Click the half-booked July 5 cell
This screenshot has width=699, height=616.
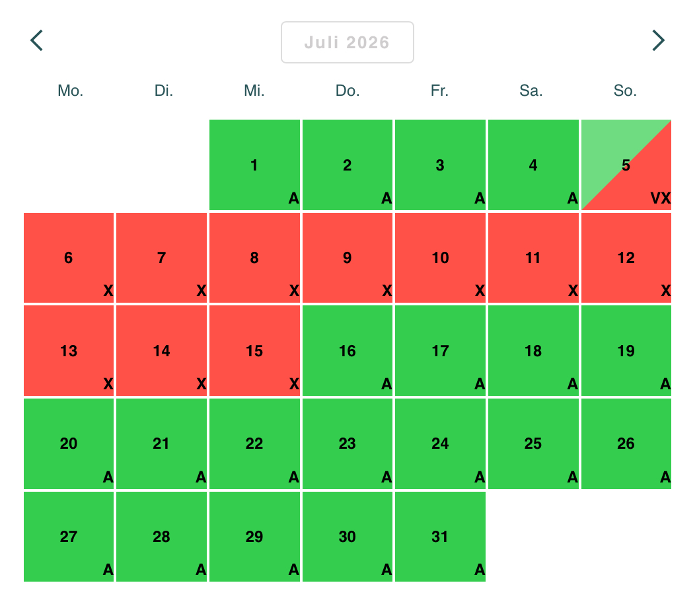626,165
